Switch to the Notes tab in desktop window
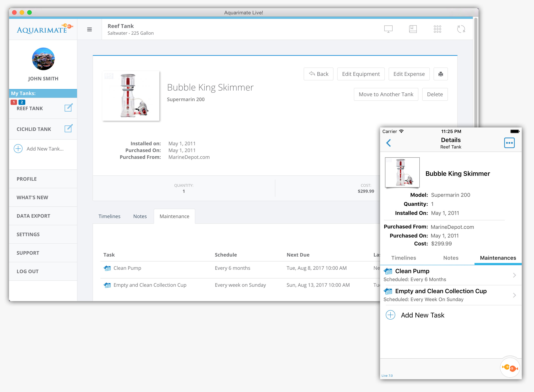The width and height of the screenshot is (534, 392). [x=140, y=216]
